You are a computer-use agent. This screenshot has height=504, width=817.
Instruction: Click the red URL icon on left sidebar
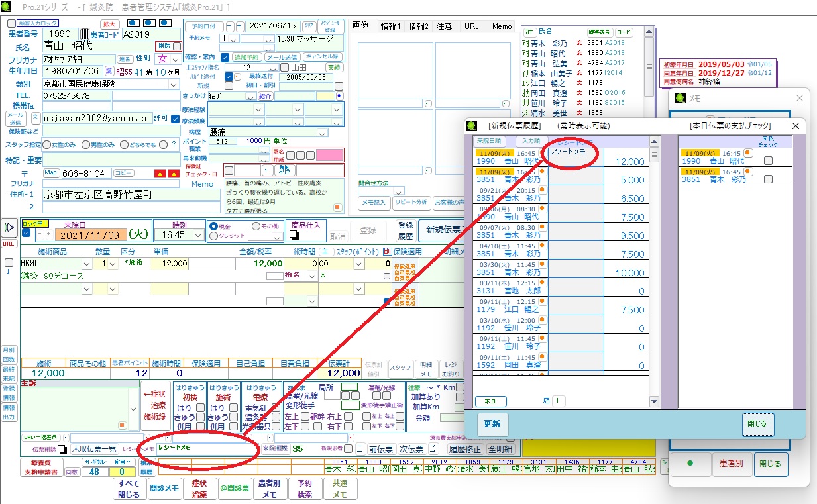9,244
